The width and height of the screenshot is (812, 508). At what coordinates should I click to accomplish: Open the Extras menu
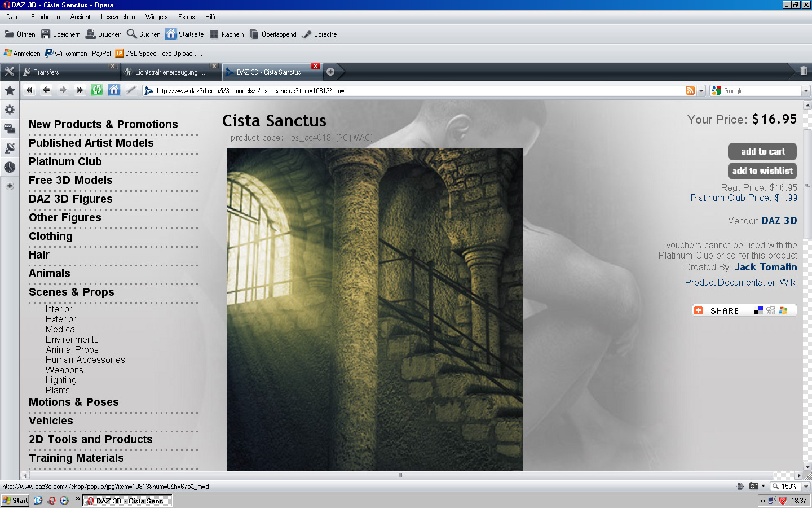(186, 17)
